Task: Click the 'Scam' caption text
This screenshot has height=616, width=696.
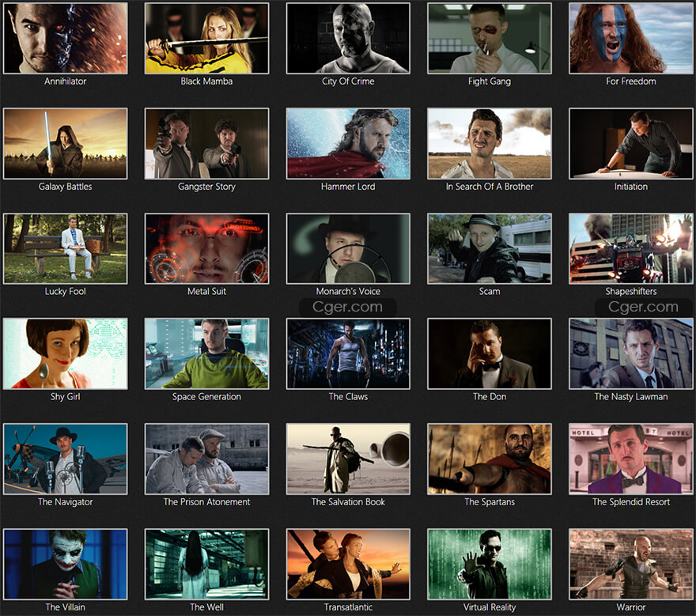Action: coord(490,292)
